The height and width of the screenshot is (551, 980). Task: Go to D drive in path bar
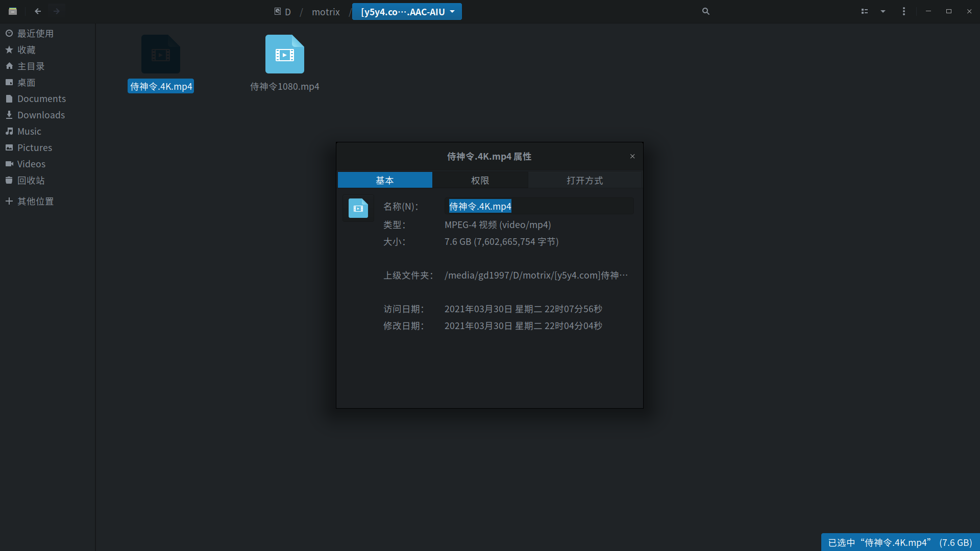(x=283, y=12)
